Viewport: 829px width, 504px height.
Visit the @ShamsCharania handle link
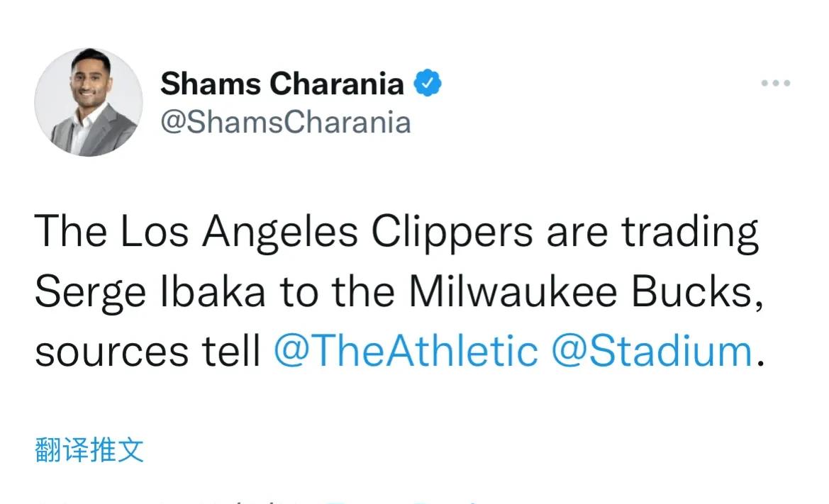click(x=286, y=123)
